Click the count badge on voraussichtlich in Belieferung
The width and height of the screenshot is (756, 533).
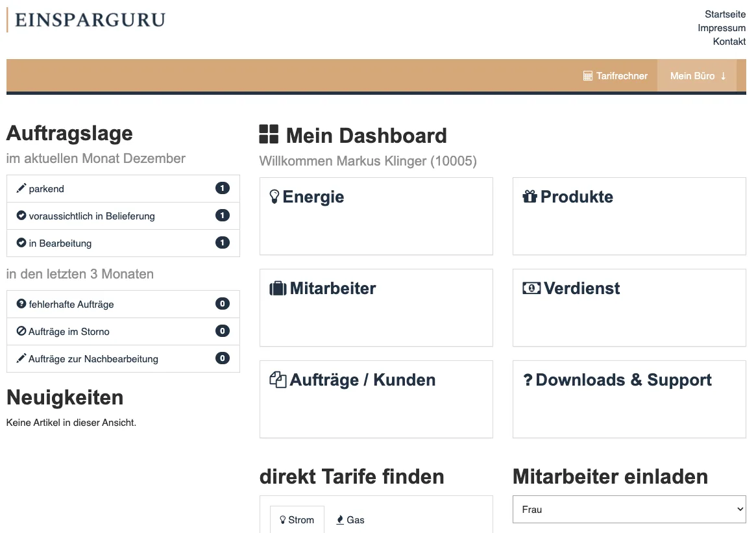tap(223, 215)
